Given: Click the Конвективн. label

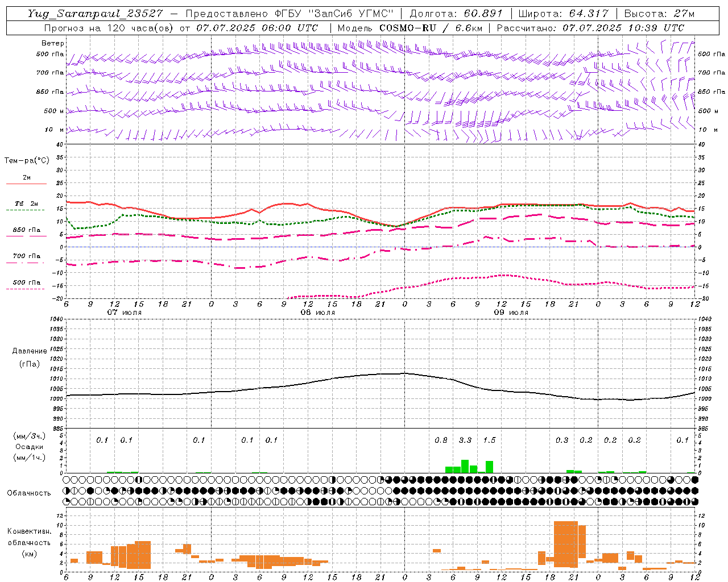Looking at the screenshot, I should coord(29,531).
